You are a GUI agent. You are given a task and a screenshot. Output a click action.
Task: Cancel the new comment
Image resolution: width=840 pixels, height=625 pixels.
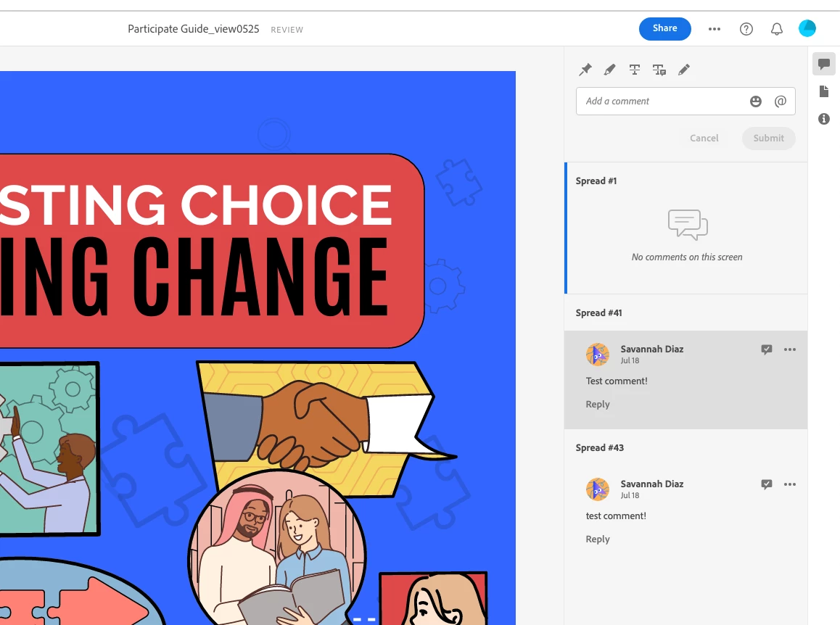tap(704, 138)
